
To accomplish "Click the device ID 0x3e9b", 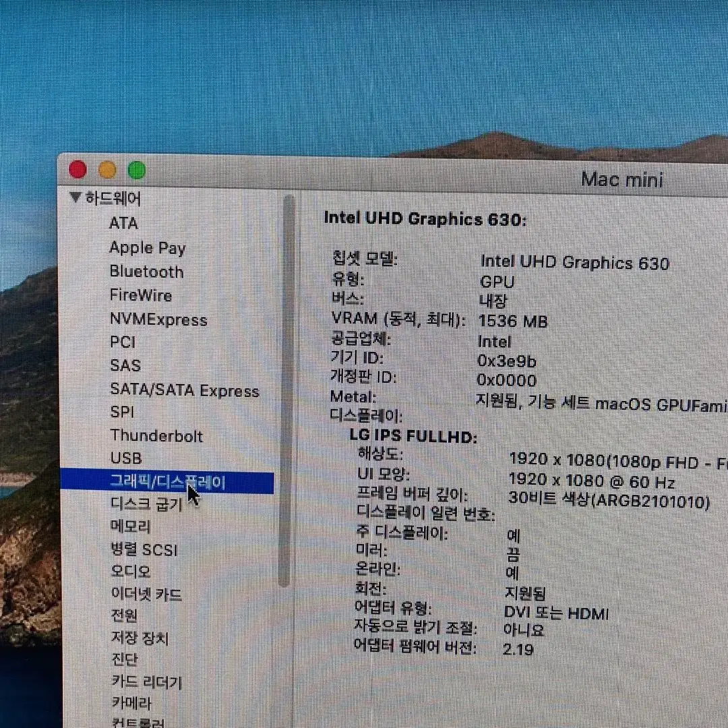I will [x=506, y=361].
